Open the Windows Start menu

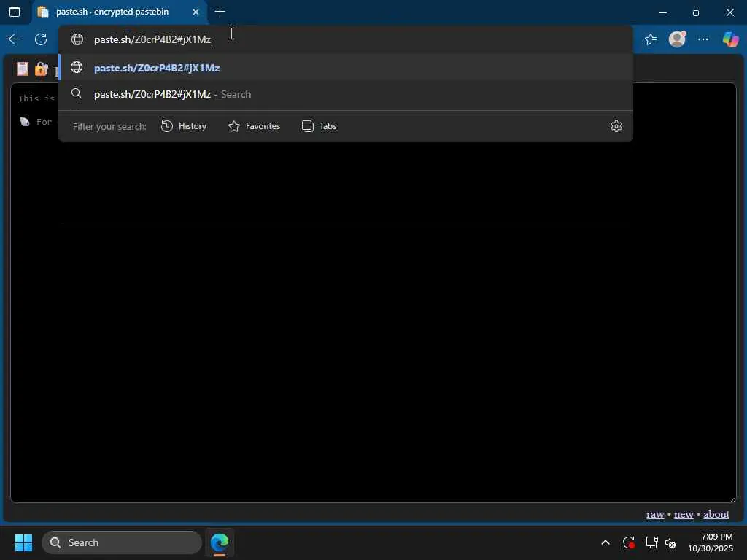point(23,542)
